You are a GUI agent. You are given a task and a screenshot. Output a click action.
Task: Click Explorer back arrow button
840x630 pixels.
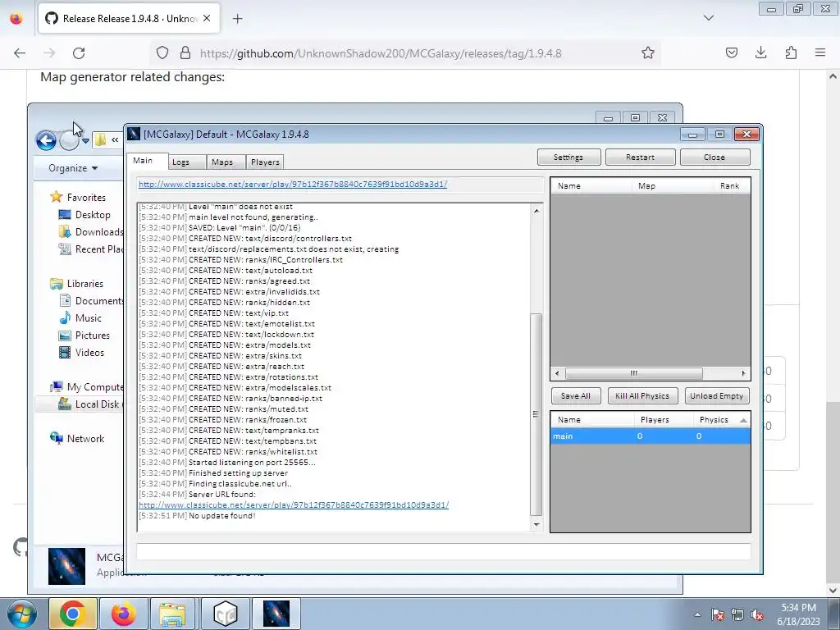[46, 140]
